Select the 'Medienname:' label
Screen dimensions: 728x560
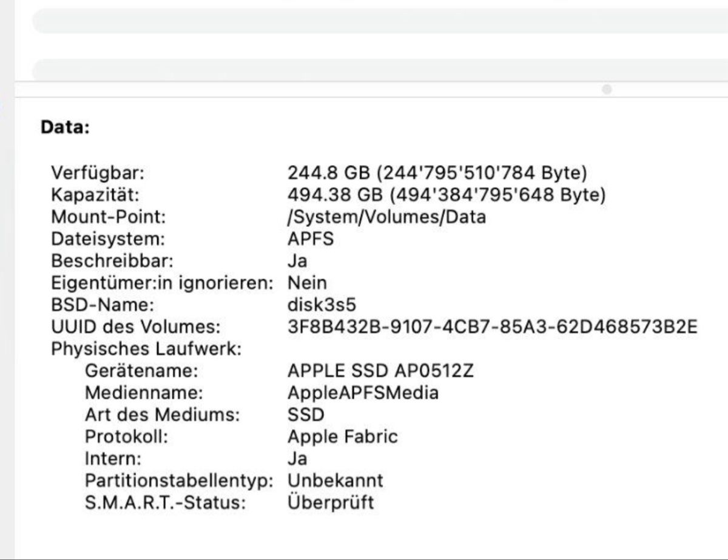pyautogui.click(x=144, y=393)
